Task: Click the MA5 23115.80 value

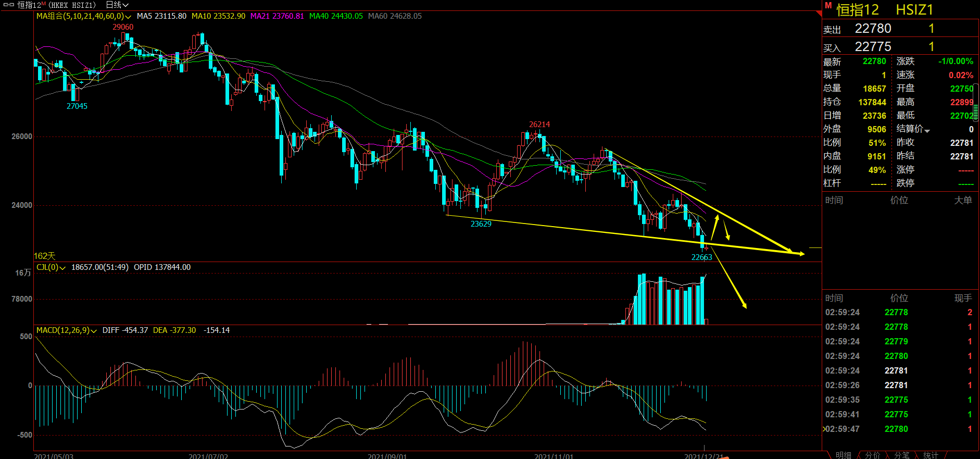Action: coord(161,16)
